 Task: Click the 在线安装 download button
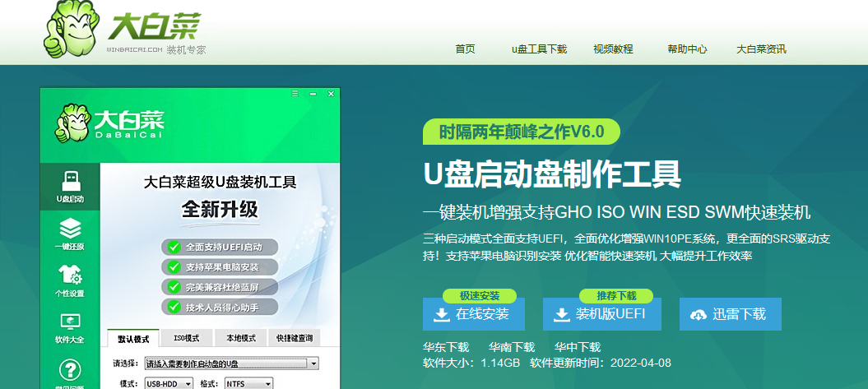(473, 314)
